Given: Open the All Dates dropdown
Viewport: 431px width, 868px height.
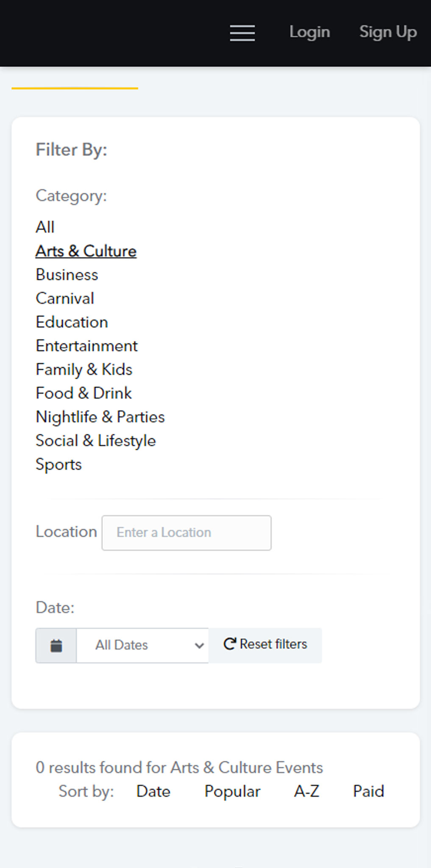Looking at the screenshot, I should pyautogui.click(x=142, y=646).
